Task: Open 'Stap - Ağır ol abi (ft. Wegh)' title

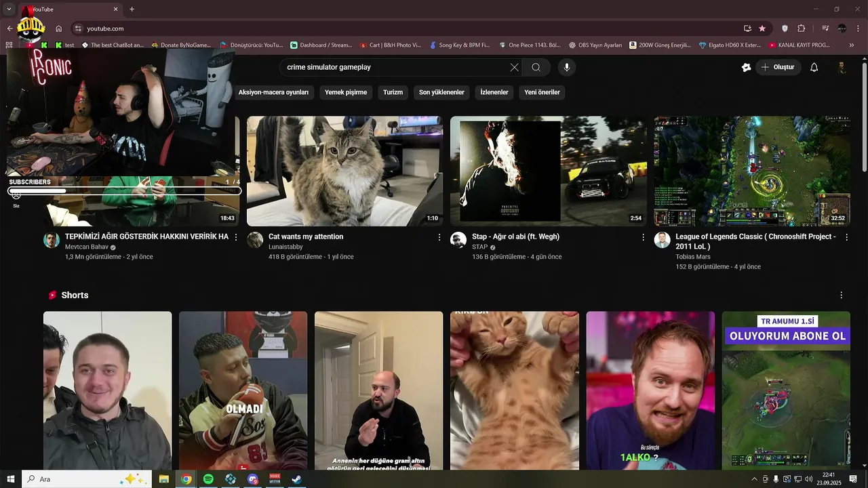Action: (515, 237)
